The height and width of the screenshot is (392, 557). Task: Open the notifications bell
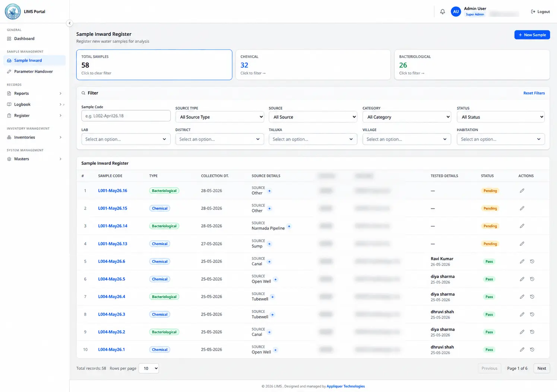(442, 12)
